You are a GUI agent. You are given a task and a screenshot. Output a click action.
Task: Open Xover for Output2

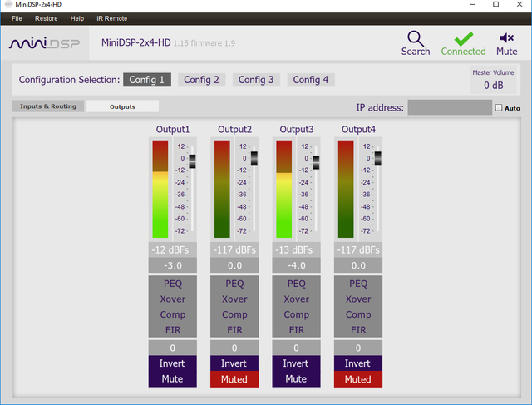point(234,299)
